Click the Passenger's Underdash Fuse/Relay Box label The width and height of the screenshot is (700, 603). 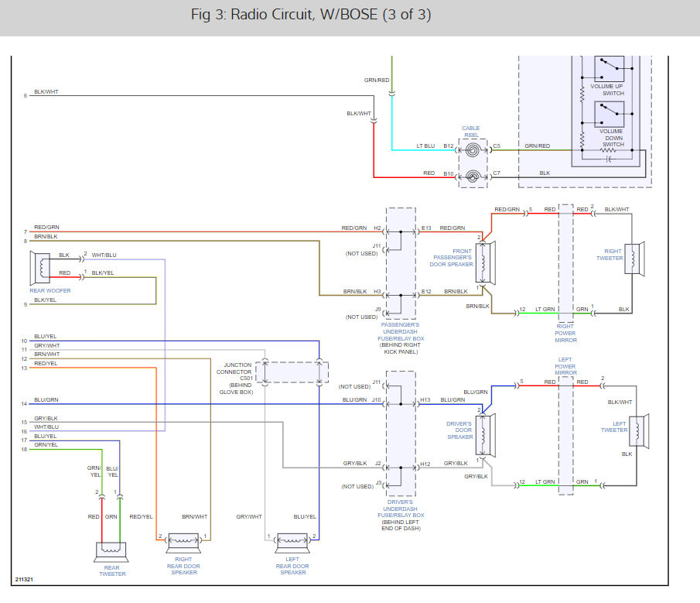401,338
